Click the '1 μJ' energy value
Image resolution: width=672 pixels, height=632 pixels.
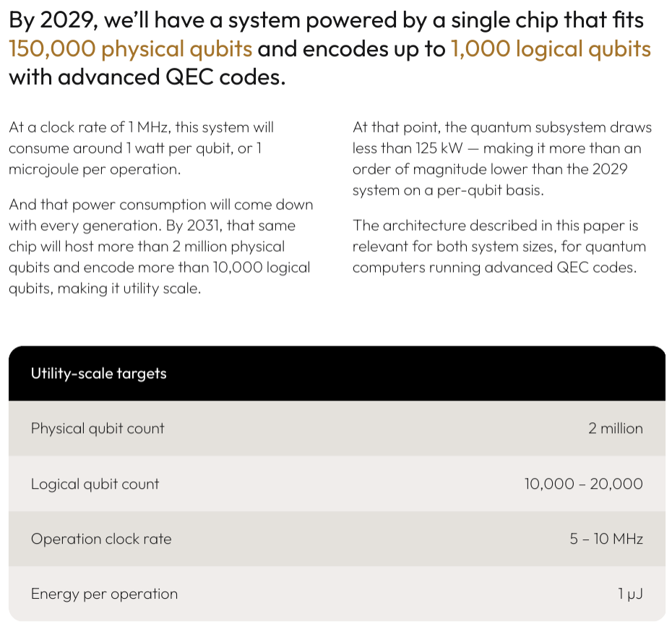coord(630,594)
